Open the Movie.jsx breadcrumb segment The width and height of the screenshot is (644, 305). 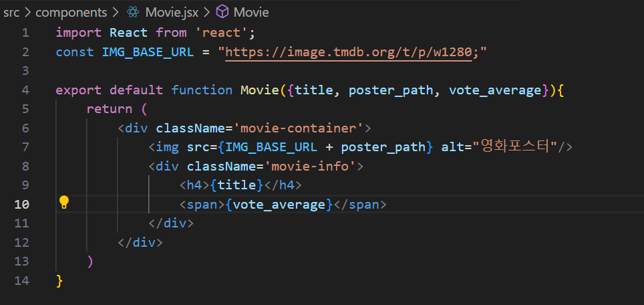pos(172,12)
